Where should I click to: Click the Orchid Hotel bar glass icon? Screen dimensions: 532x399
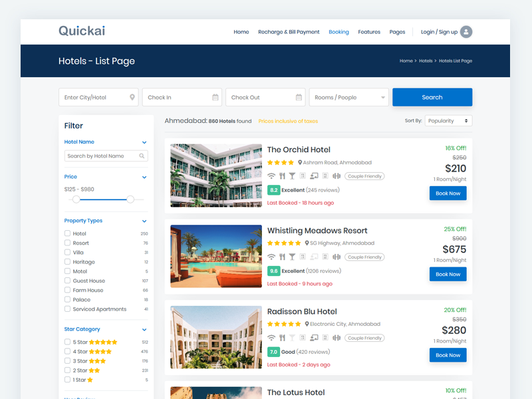292,176
